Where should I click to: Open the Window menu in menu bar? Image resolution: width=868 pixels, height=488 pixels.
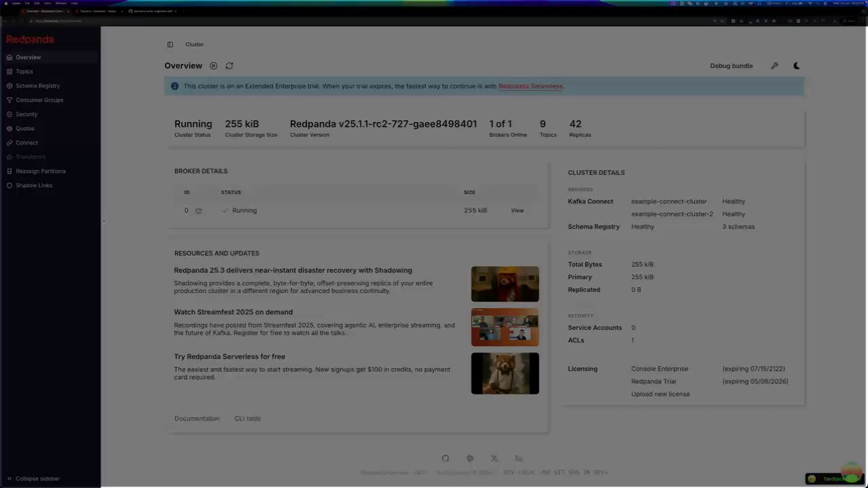pos(61,3)
